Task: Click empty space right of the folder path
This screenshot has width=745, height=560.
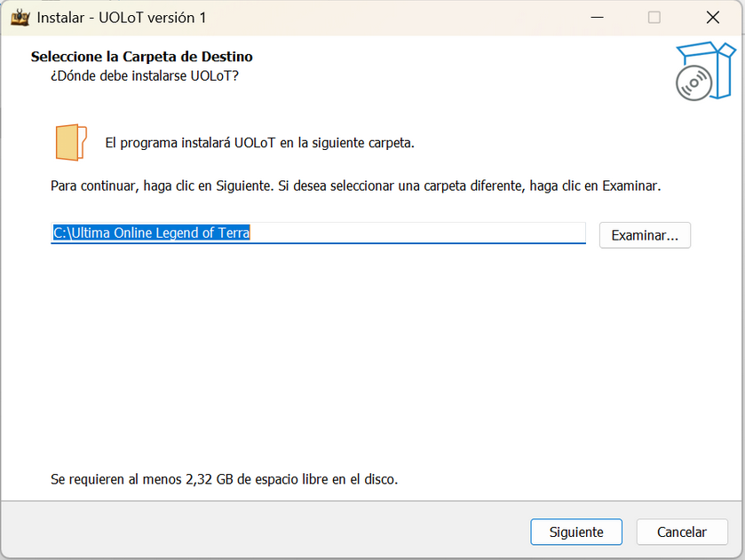Action: click(x=417, y=233)
